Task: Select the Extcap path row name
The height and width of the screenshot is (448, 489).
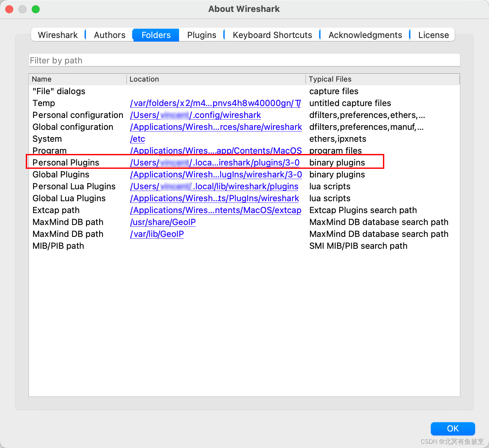Action: click(56, 210)
